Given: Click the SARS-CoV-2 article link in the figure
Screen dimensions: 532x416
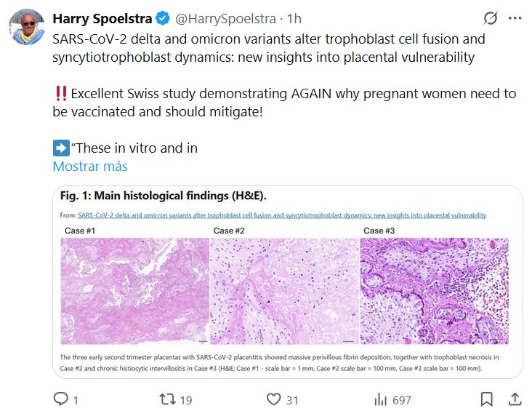Looking at the screenshot, I should click(x=281, y=215).
